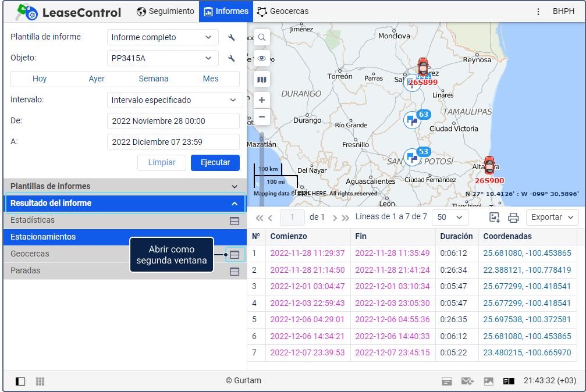
Task: Toggle the map eye visibility icon
Action: [x=262, y=58]
